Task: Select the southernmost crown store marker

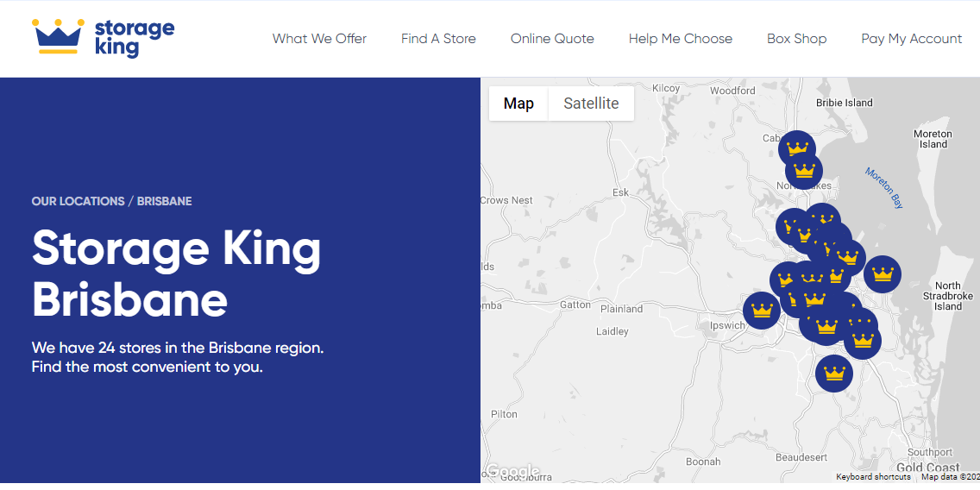Action: click(x=833, y=374)
